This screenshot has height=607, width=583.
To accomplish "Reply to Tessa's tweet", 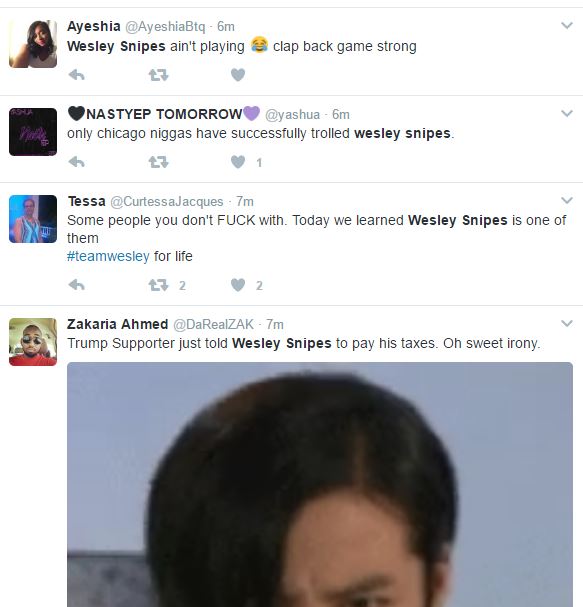I will point(76,285).
